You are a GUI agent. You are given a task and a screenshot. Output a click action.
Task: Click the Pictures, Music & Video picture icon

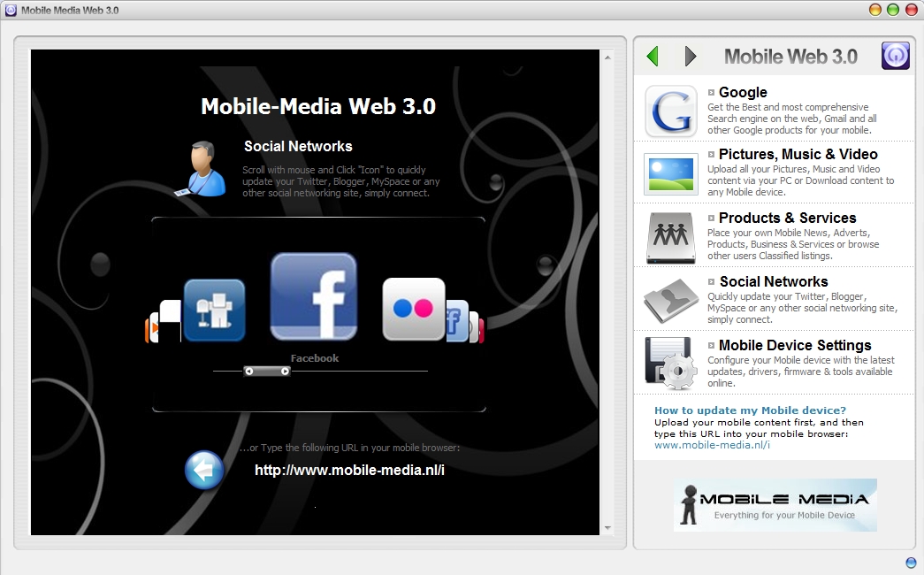(670, 175)
